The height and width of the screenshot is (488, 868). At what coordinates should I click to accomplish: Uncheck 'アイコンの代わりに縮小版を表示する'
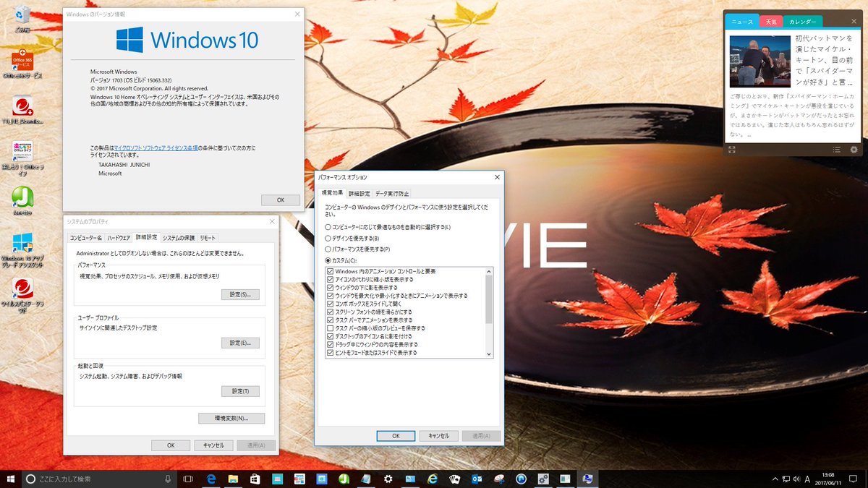point(331,279)
